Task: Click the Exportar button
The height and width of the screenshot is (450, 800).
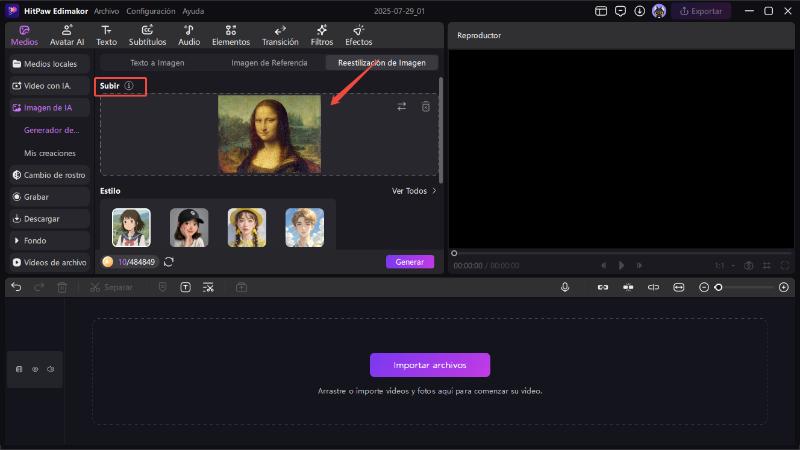Action: [x=701, y=11]
